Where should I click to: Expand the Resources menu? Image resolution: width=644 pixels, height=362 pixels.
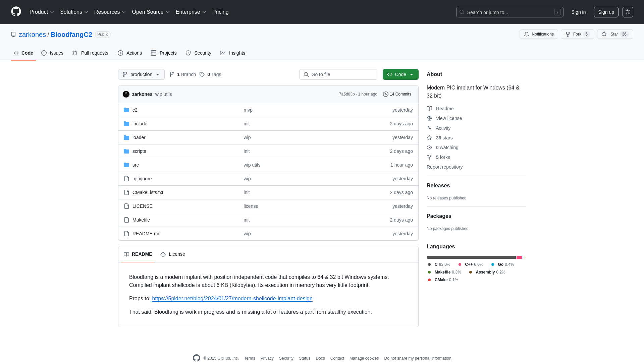110,12
